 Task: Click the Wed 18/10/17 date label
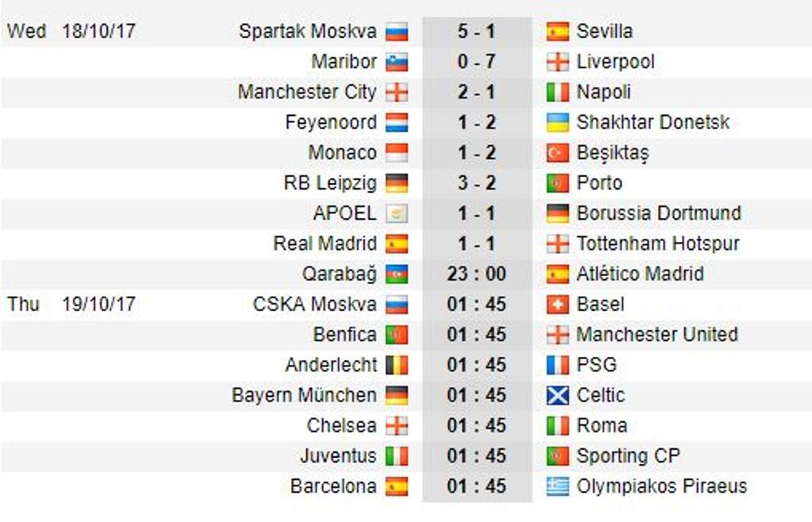coord(71,32)
